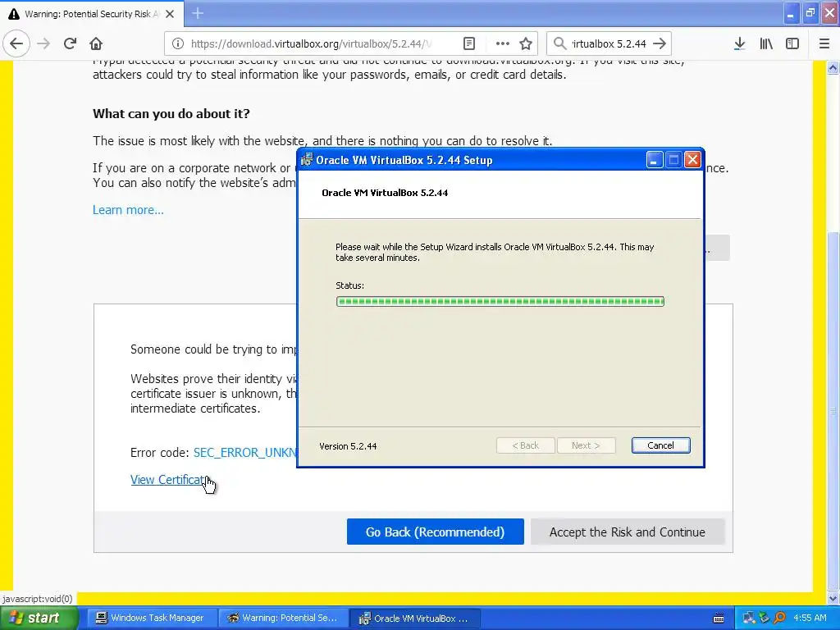Switch to Windows Task Manager taskbar item
Image resolution: width=840 pixels, height=630 pixels.
pos(150,618)
